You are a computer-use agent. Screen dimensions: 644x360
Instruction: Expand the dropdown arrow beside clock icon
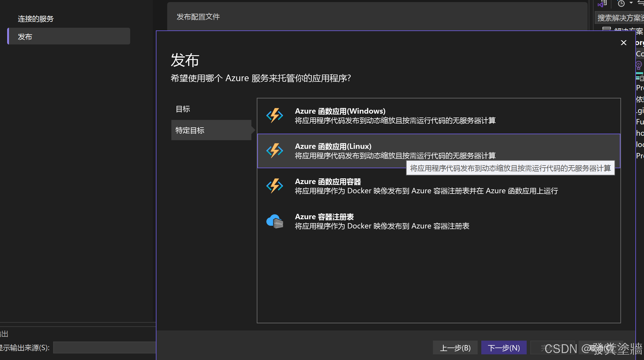tap(631, 3)
